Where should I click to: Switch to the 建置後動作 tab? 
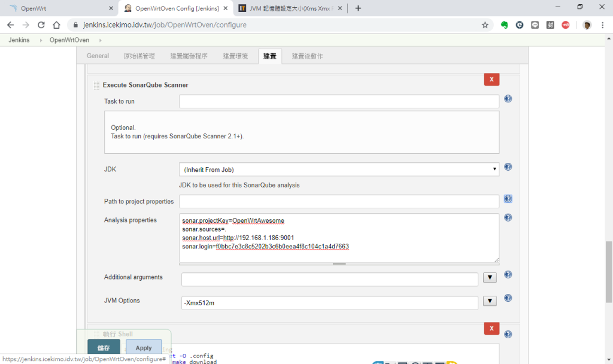tap(307, 56)
